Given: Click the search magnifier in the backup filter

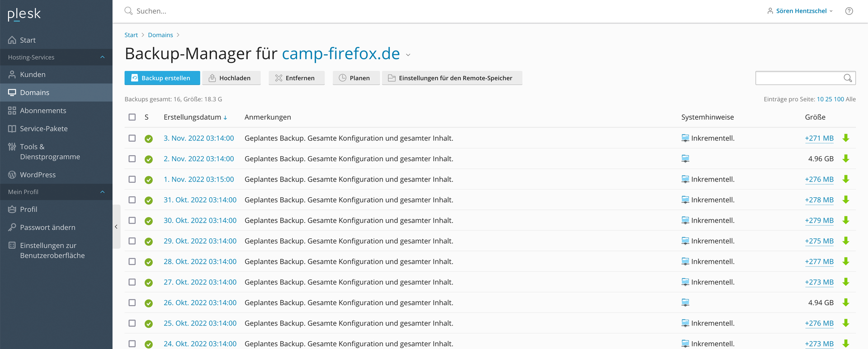Looking at the screenshot, I should 848,78.
